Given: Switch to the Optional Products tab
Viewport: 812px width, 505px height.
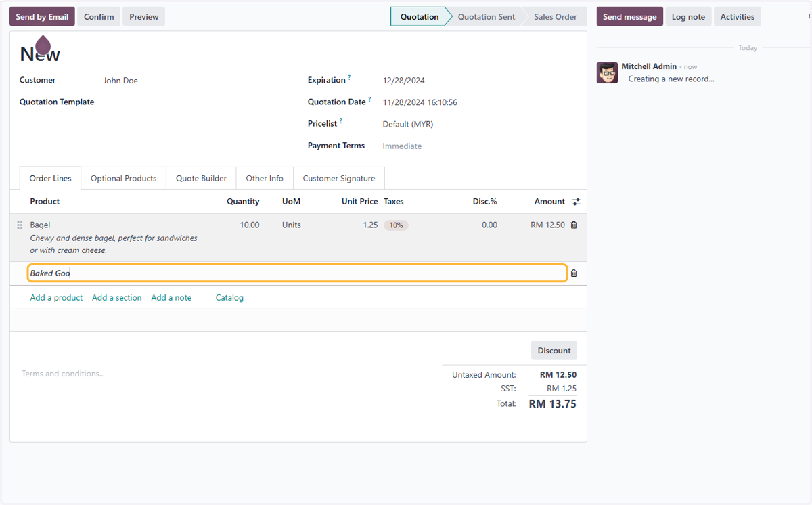Looking at the screenshot, I should pos(124,178).
